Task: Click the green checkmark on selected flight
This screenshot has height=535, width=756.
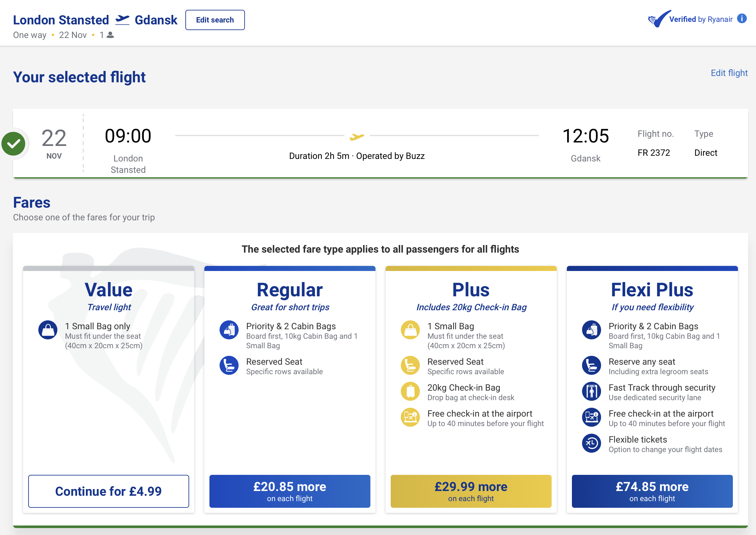Action: (x=14, y=144)
